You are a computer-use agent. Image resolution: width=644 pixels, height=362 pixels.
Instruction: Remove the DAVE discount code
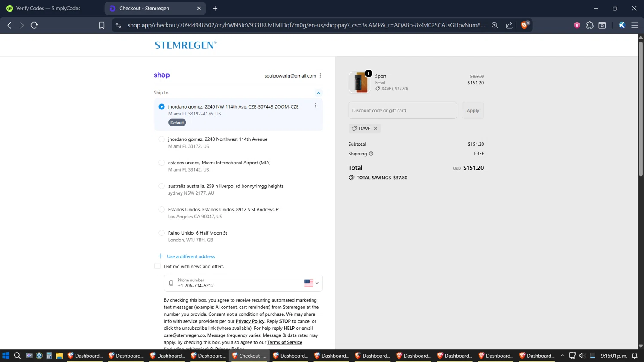376,128
